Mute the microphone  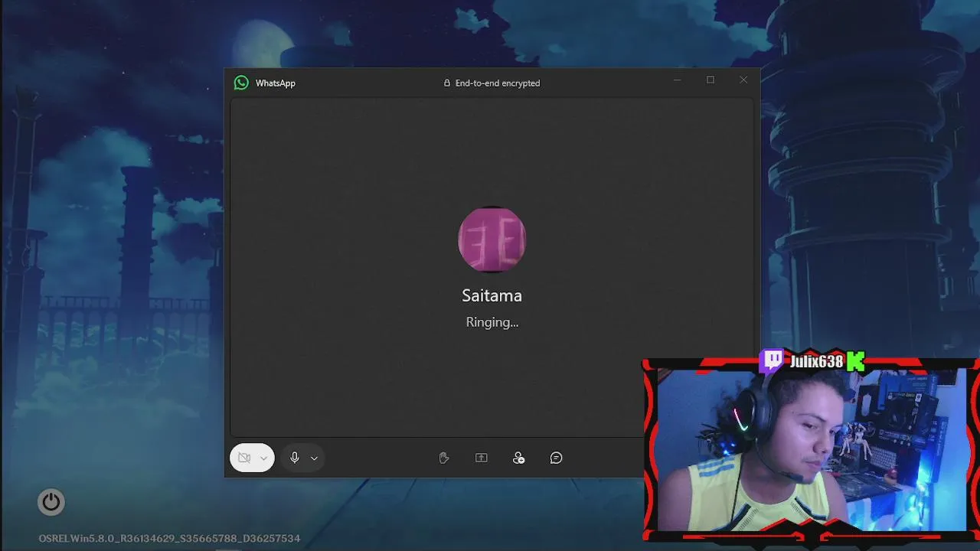click(x=294, y=458)
